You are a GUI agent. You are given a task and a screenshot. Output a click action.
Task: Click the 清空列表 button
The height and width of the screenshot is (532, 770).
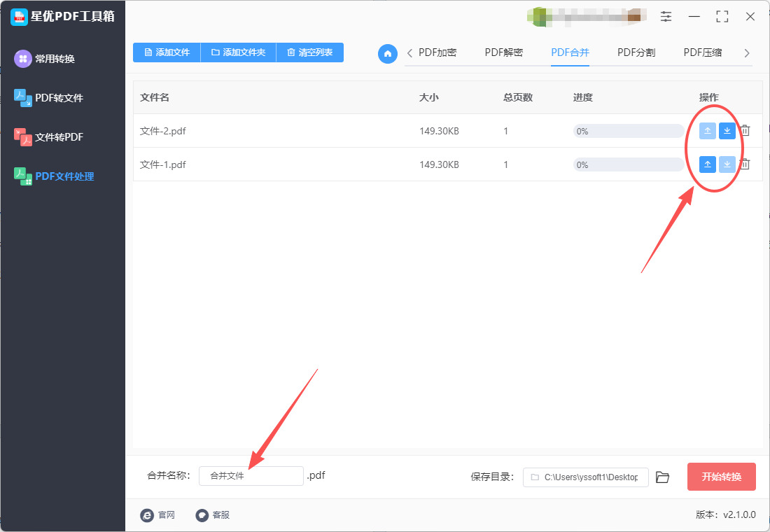pyautogui.click(x=310, y=52)
